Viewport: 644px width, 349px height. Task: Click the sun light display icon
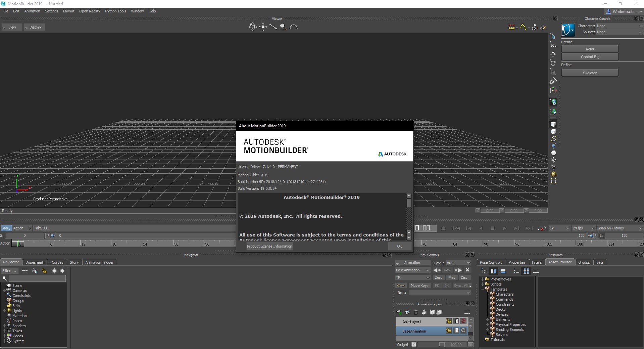553,174
